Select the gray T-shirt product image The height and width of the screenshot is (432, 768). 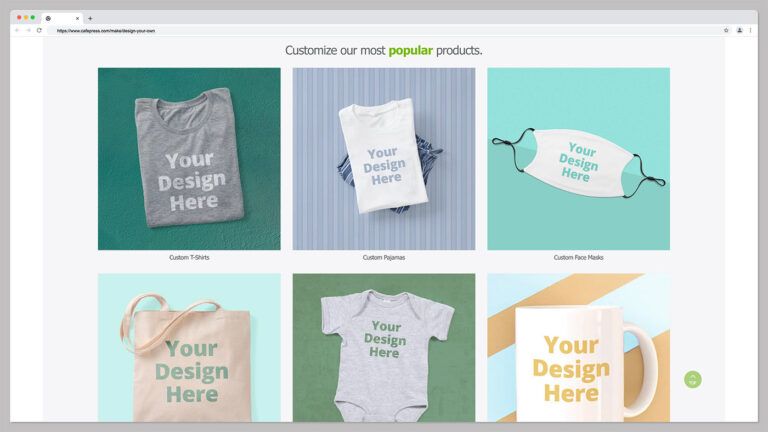tap(189, 158)
